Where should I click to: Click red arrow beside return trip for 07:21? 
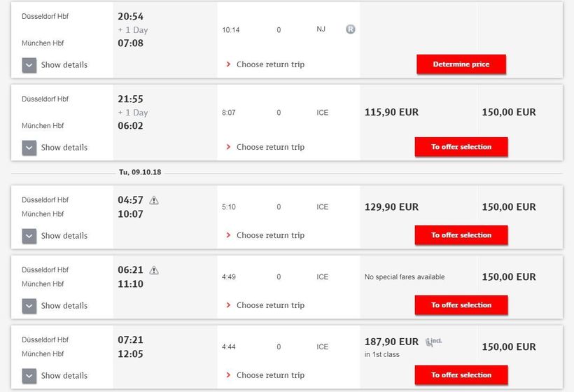click(x=228, y=375)
